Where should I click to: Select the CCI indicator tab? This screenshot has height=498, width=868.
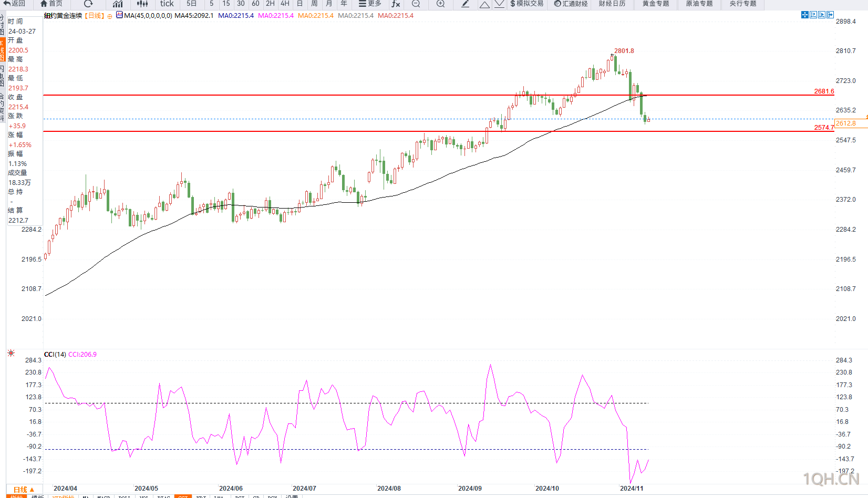click(x=183, y=496)
